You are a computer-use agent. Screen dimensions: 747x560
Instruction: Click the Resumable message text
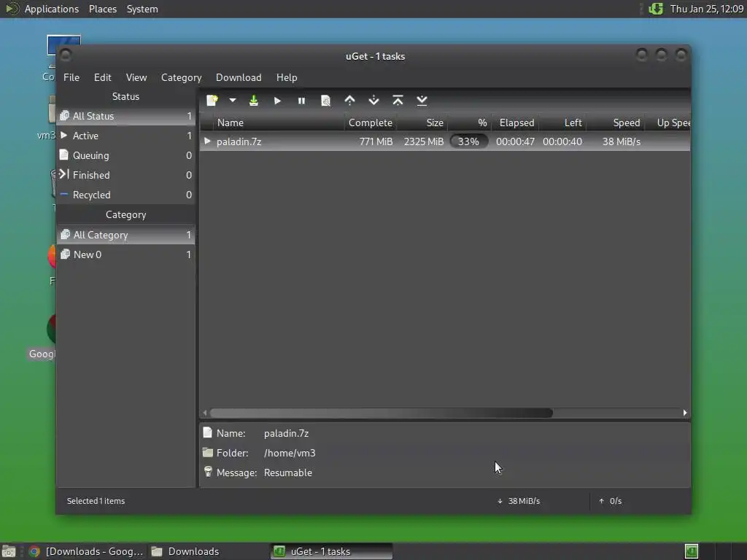(287, 472)
